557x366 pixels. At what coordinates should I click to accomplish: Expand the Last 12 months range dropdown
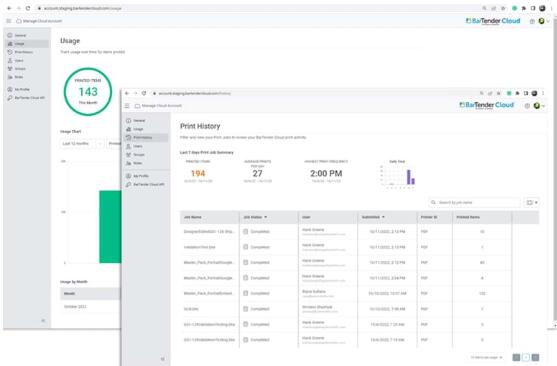82,144
